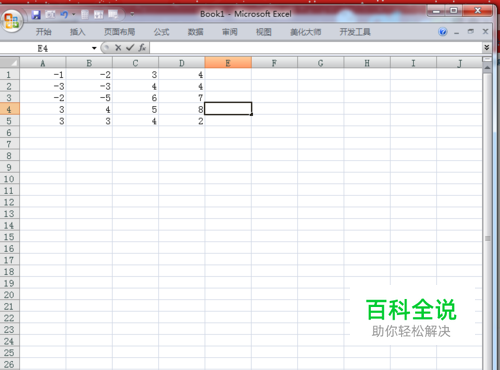The image size is (500, 370).
Task: Open Excel Help question mark icon
Action: click(443, 32)
